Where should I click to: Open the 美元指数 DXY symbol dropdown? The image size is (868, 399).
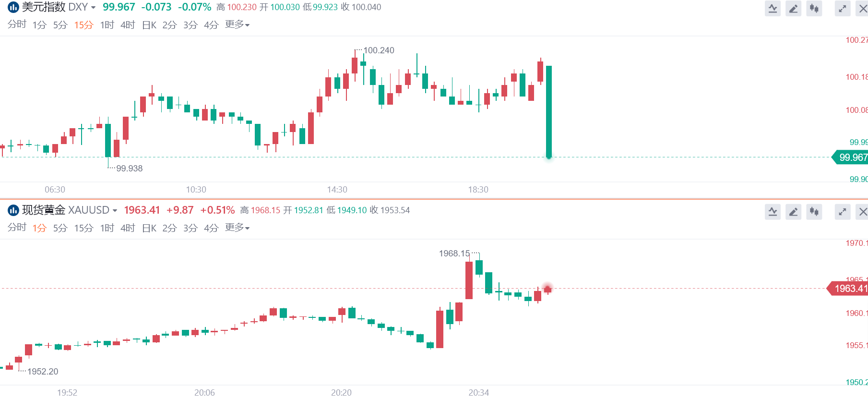(x=93, y=8)
